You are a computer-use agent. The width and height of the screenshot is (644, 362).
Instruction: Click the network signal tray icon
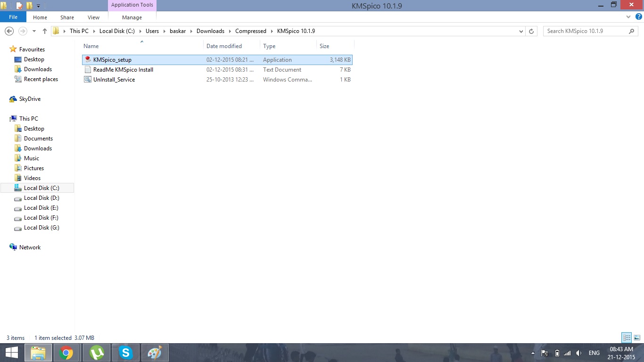pyautogui.click(x=567, y=353)
